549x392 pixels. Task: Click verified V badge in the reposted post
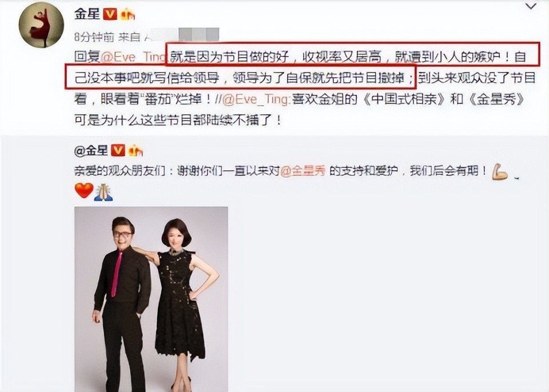(x=118, y=151)
